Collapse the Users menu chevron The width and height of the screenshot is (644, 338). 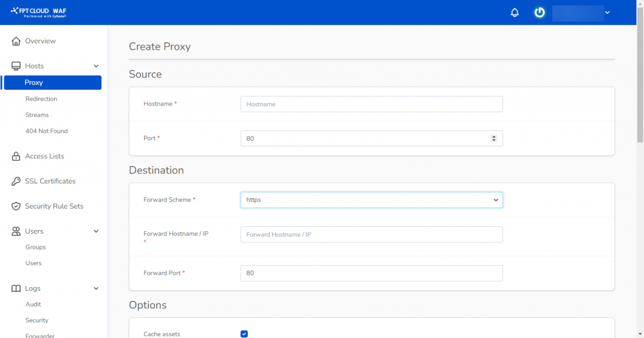coord(96,231)
